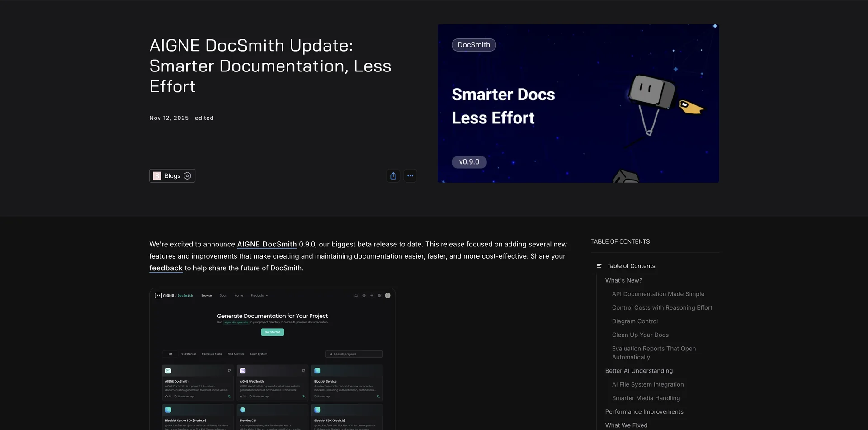Screen dimensions: 868x430
Task: Click the Nov 12, 2025 date text
Action: (x=169, y=118)
